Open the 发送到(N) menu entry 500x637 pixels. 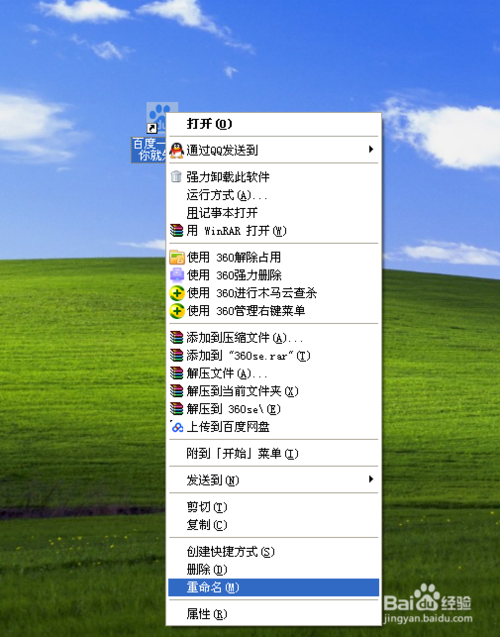coord(274,480)
